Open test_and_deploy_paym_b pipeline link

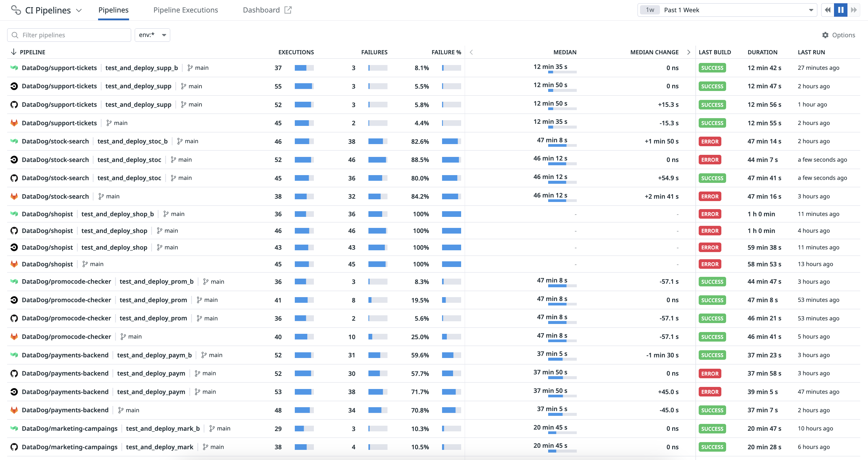pyautogui.click(x=154, y=355)
